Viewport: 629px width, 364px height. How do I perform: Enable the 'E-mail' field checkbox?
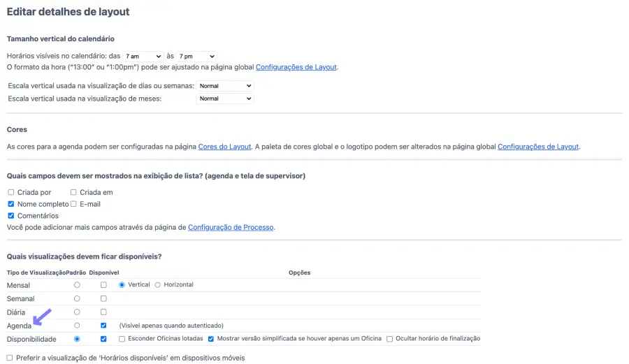point(73,204)
